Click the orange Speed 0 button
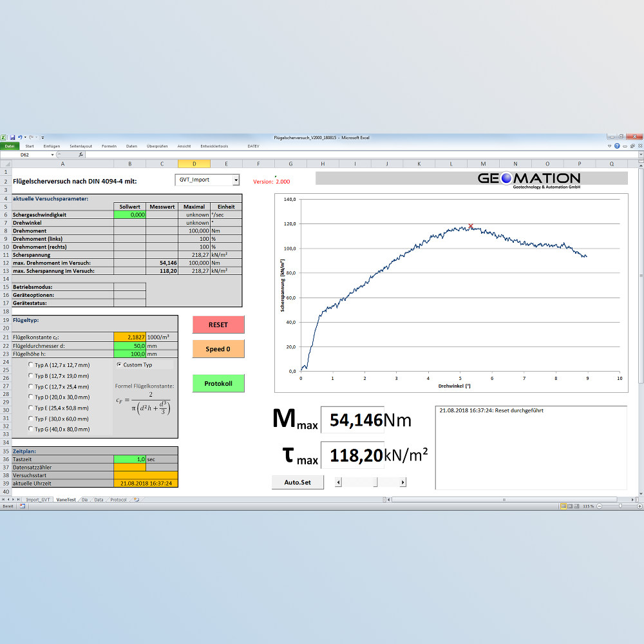This screenshot has width=644, height=644. [x=218, y=348]
